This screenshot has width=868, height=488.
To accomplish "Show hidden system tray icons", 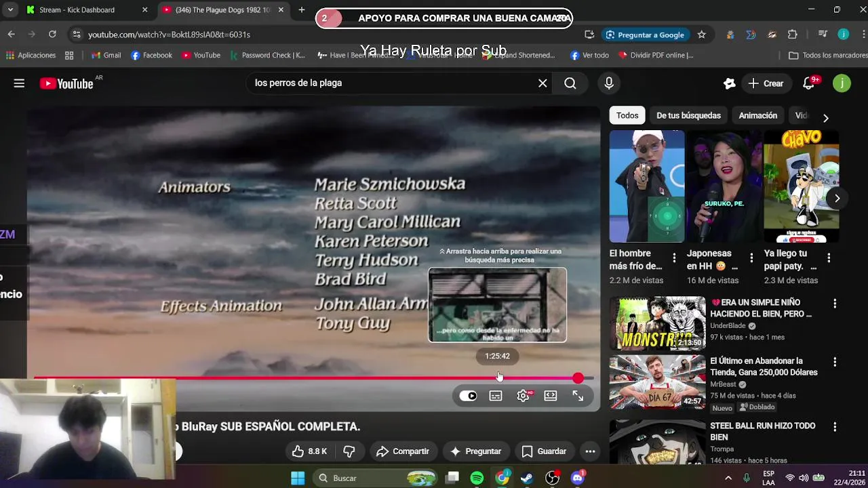I will 728,479.
